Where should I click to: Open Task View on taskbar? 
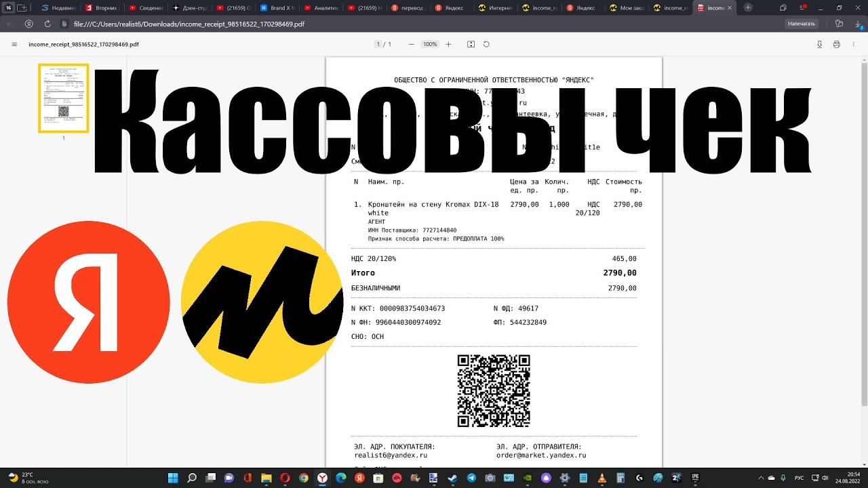(x=210, y=478)
